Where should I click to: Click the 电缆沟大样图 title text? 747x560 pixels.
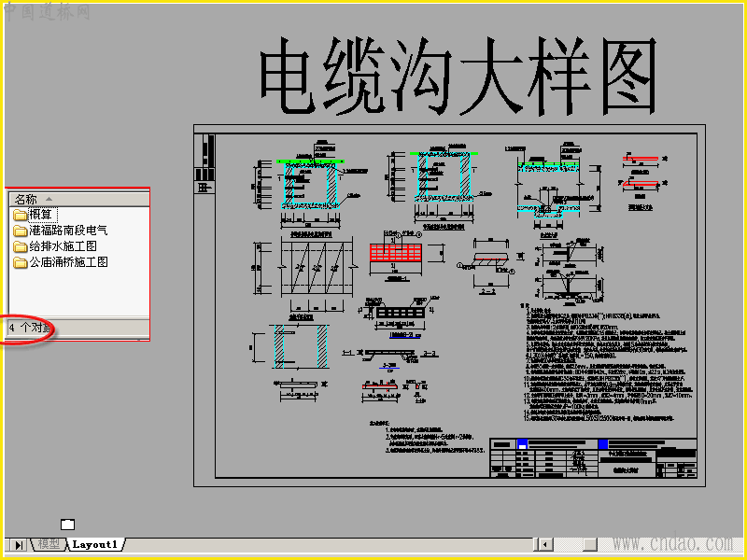[458, 77]
